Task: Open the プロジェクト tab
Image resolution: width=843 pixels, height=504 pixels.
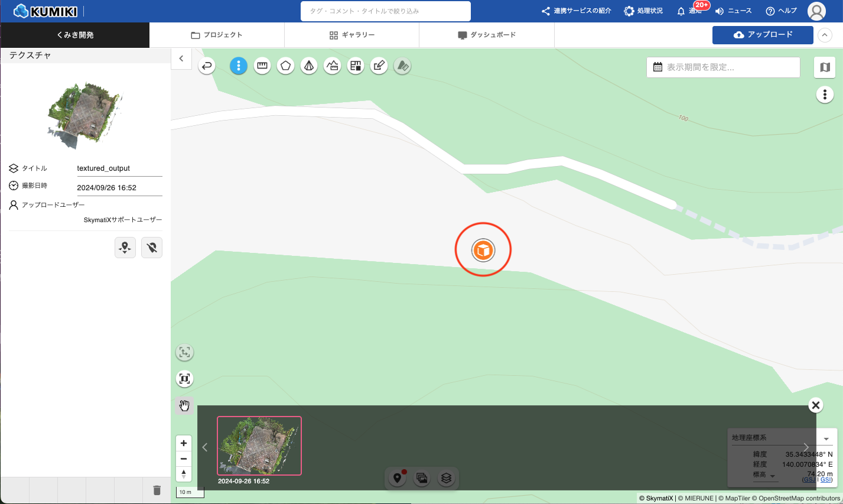Action: (x=217, y=35)
